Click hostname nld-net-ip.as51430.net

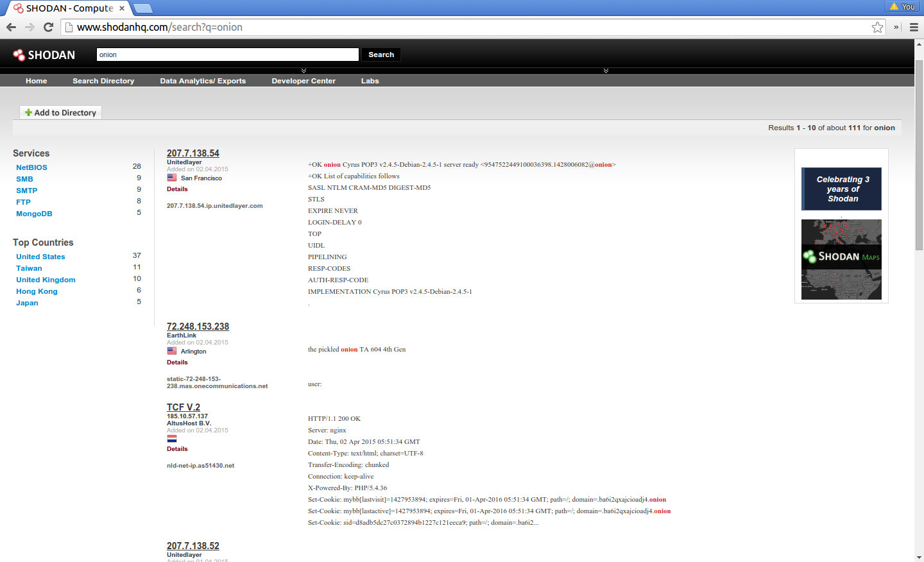pos(200,466)
